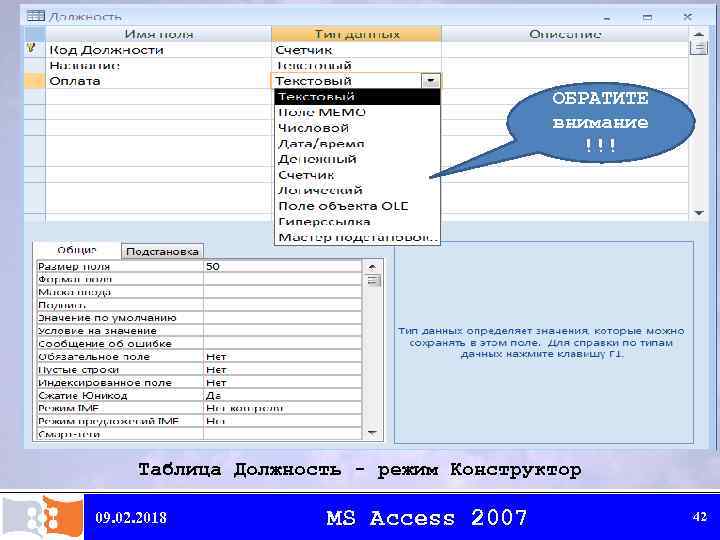Select Текстовый in the data type list

click(357, 97)
